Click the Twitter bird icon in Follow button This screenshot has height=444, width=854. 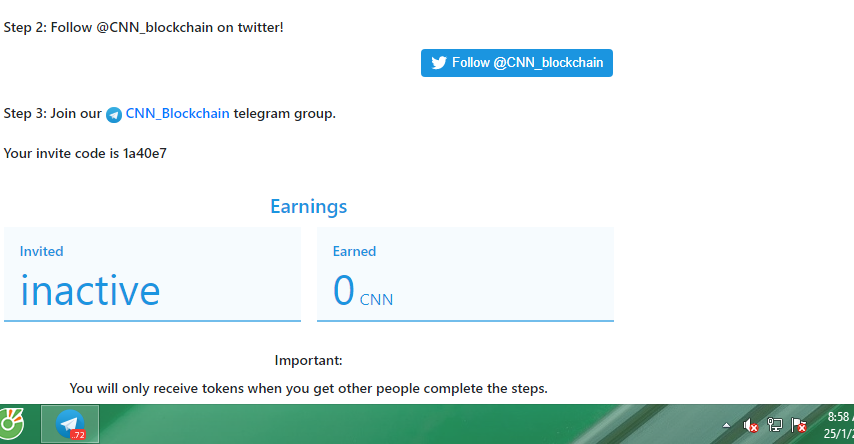[x=439, y=63]
